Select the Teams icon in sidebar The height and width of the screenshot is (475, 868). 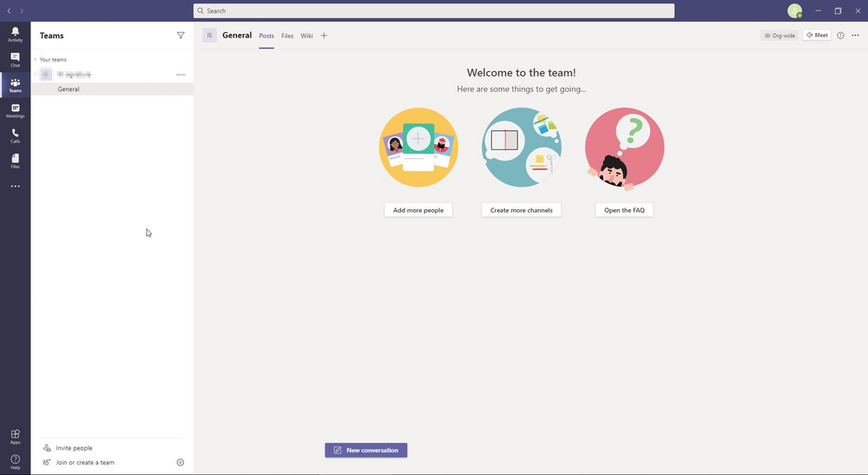coord(15,85)
